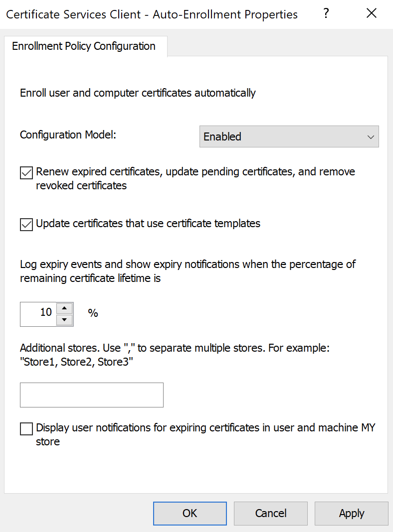Click 'Display user notifications for expiring certificates' label
Viewport: 393px width, 532px height.
pyautogui.click(x=205, y=428)
